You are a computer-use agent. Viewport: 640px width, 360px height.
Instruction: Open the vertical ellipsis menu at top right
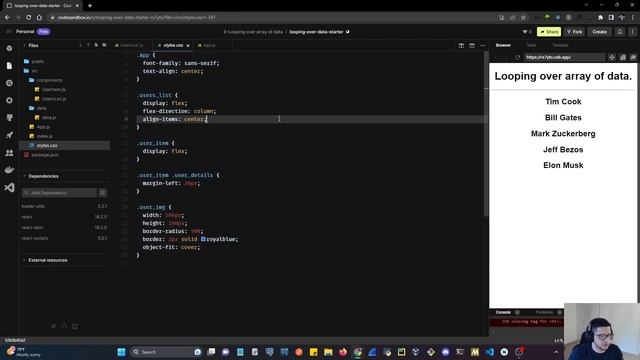(633, 32)
